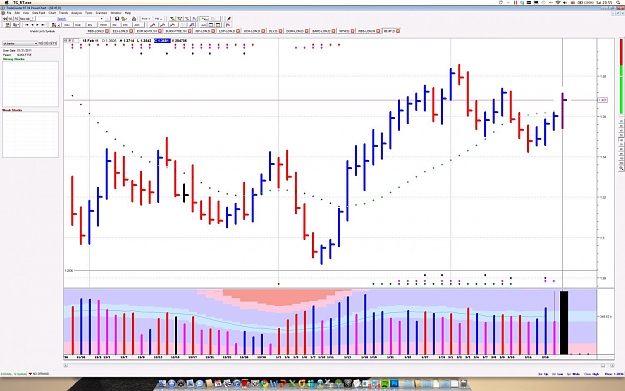
Task: Click the floppy disk save icon
Action: (x=117, y=19)
